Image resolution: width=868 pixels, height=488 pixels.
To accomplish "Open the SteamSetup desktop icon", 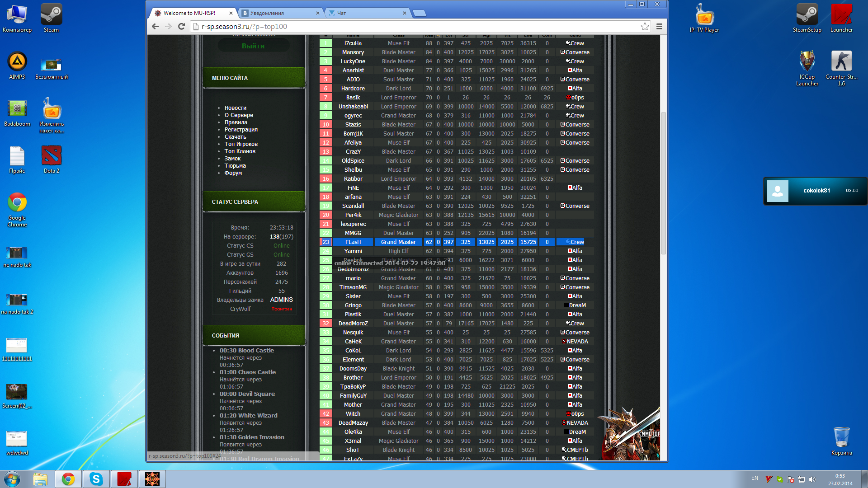I will click(807, 18).
